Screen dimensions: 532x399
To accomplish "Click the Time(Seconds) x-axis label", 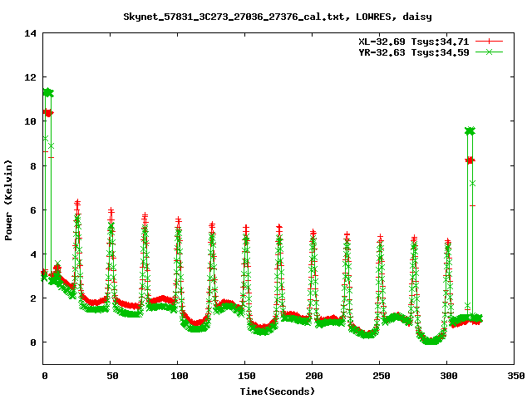I will (278, 392).
